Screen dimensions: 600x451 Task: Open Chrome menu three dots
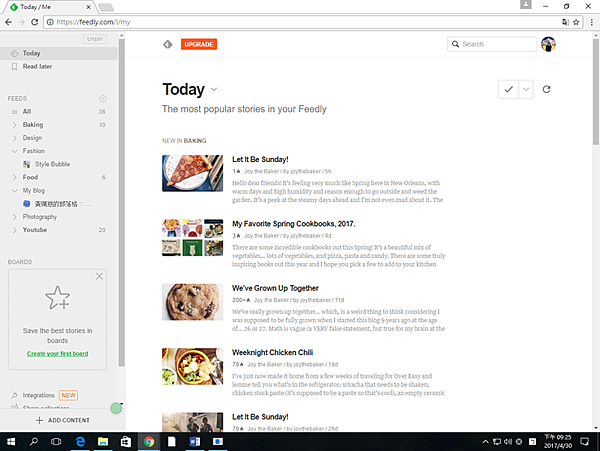592,22
